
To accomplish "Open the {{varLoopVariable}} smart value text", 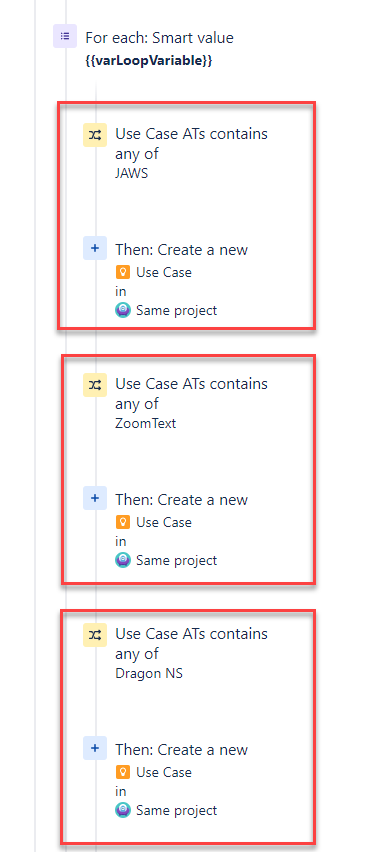I will click(x=148, y=61).
